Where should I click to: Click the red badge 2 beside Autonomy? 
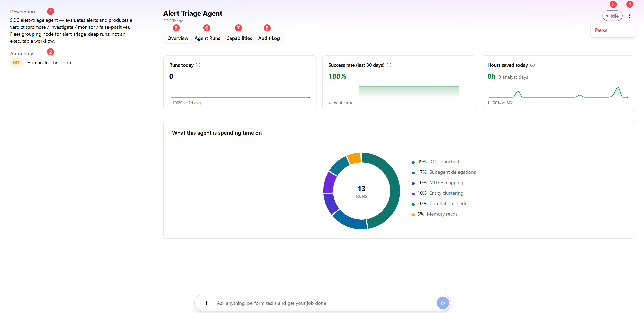tap(51, 52)
